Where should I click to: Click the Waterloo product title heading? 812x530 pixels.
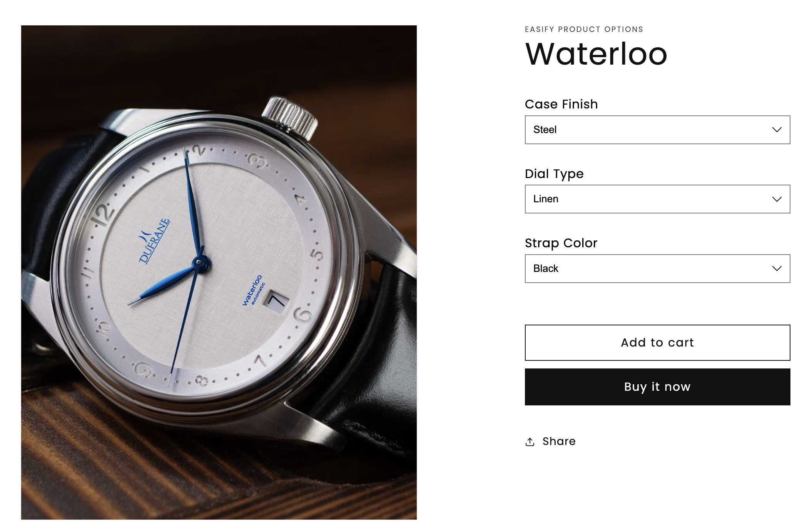point(596,54)
